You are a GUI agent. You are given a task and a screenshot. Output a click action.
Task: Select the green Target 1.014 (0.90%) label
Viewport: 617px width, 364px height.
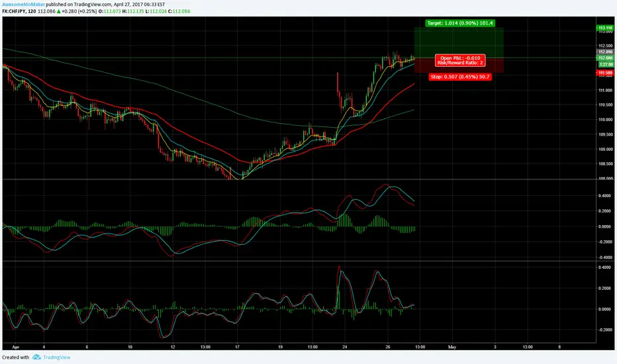pyautogui.click(x=460, y=23)
